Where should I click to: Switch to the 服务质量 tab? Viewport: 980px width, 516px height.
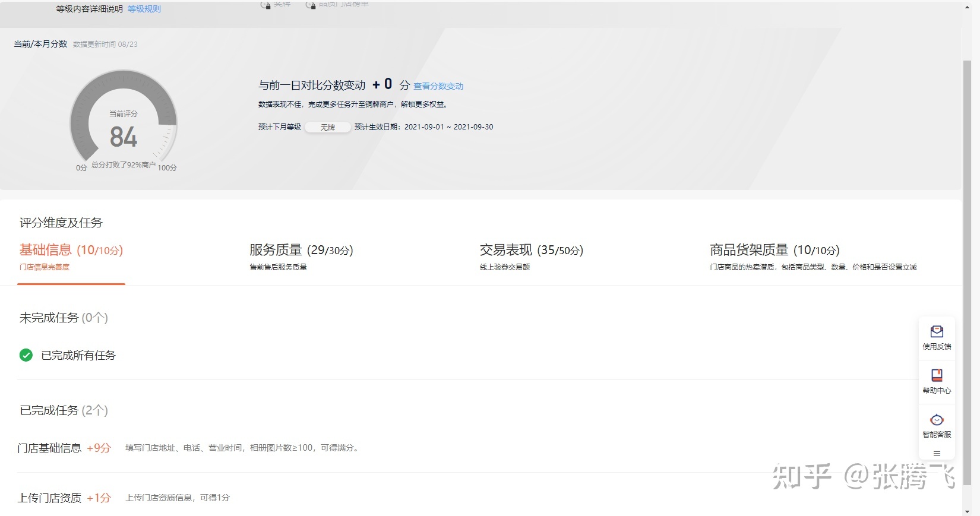pyautogui.click(x=301, y=257)
